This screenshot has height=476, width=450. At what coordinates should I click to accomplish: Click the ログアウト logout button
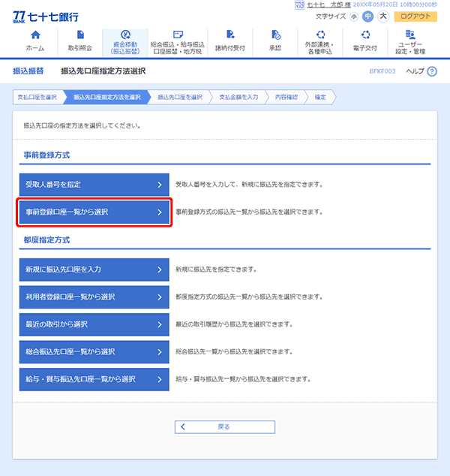[x=415, y=16]
